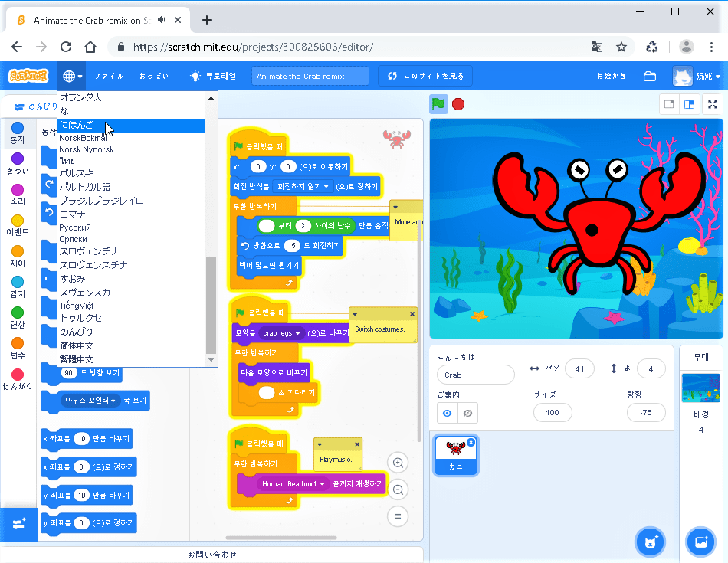Select the 연산 operators category

tap(18, 317)
